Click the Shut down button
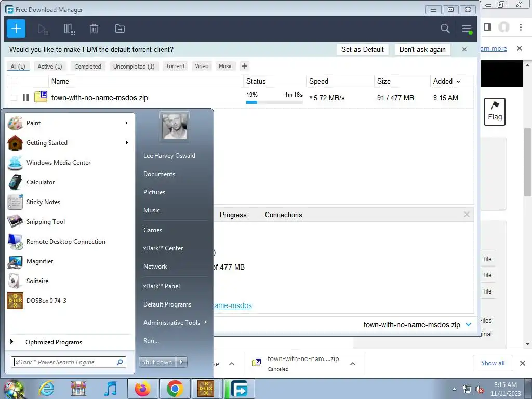Image resolution: width=532 pixels, height=399 pixels. (157, 362)
